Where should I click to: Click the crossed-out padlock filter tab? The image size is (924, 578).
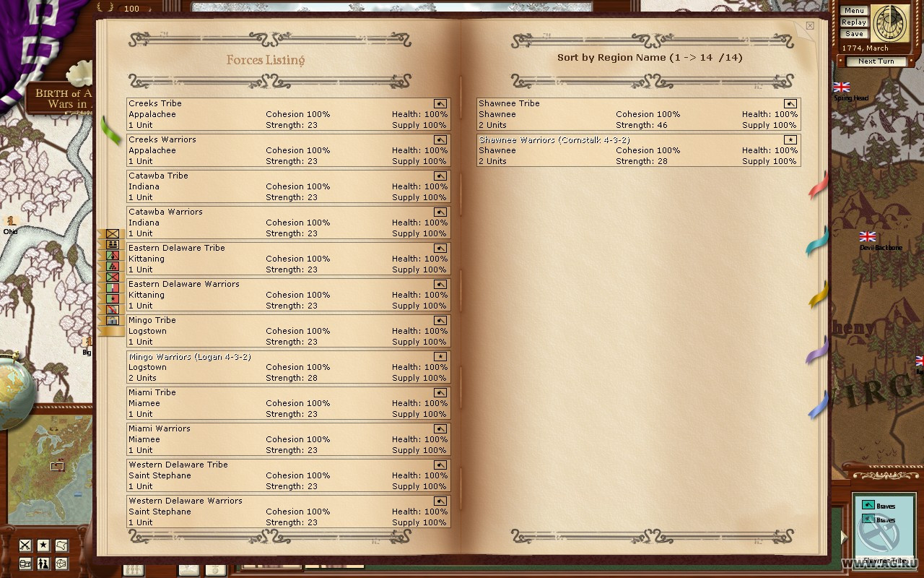(113, 309)
